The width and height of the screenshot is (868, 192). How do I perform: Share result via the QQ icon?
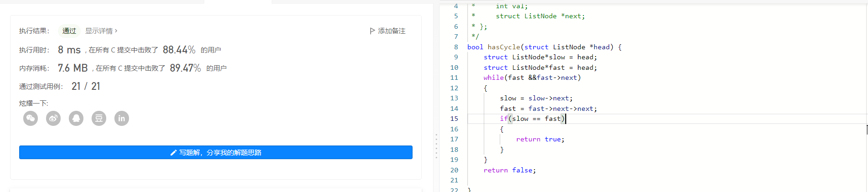click(76, 119)
